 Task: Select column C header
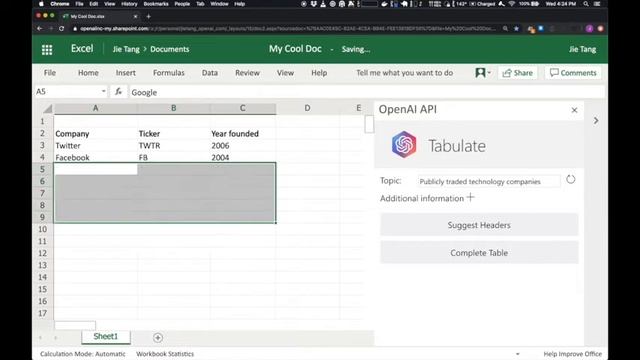tap(242, 108)
